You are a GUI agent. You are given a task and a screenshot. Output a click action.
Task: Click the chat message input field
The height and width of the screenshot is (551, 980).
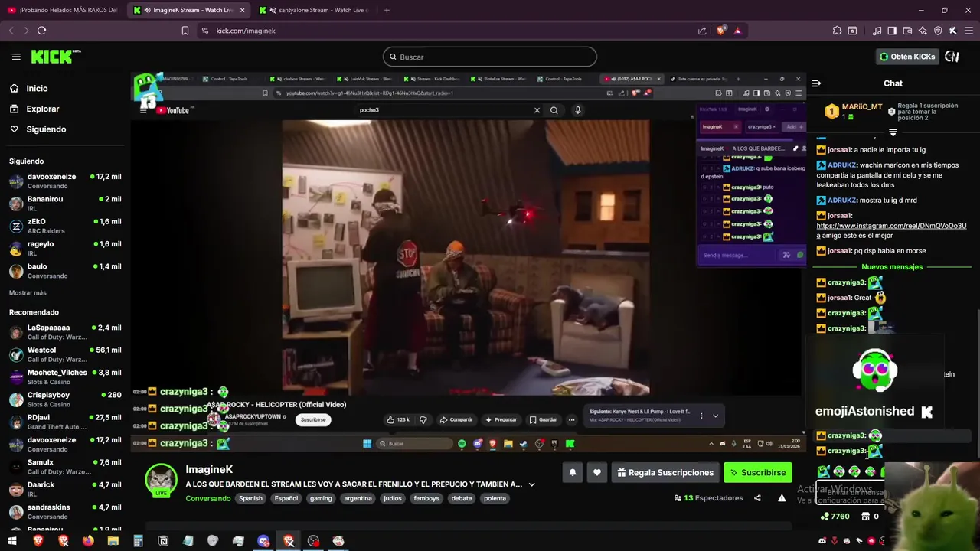[x=850, y=494]
